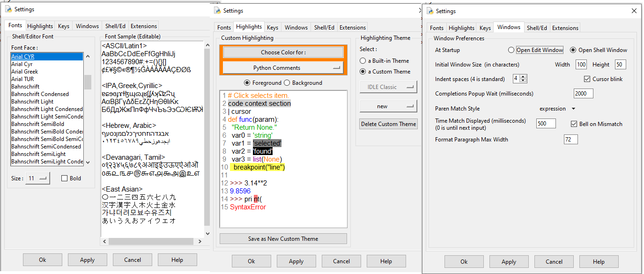Switch to Keys tab in left window
Screen dimensions: 644x274
64,26
